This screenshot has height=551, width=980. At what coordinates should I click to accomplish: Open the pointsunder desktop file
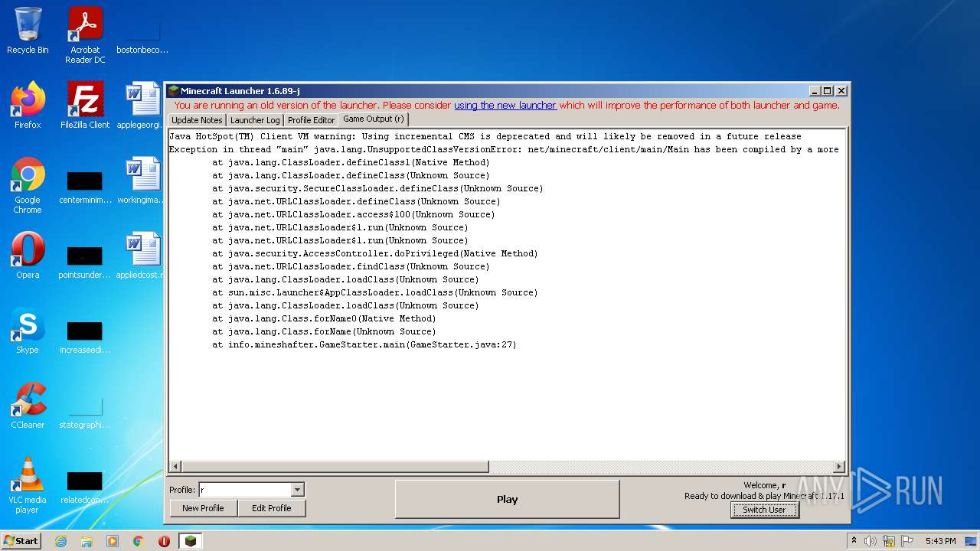85,261
